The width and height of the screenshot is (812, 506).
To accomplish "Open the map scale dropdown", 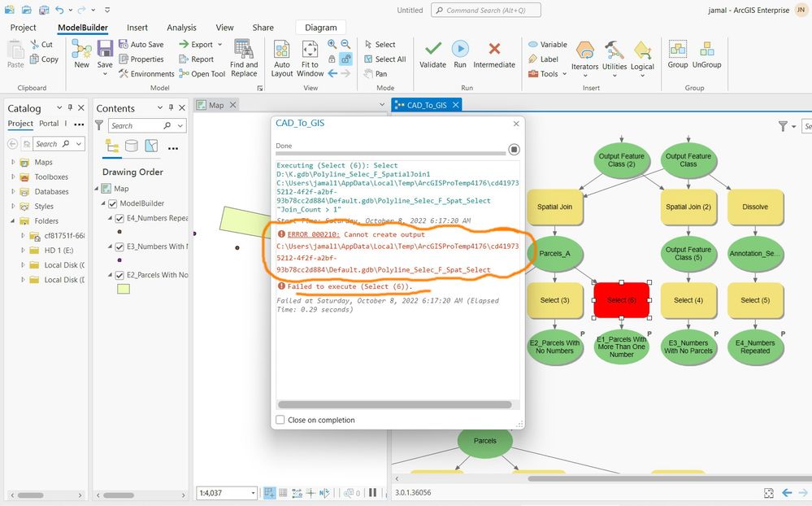I will point(254,493).
